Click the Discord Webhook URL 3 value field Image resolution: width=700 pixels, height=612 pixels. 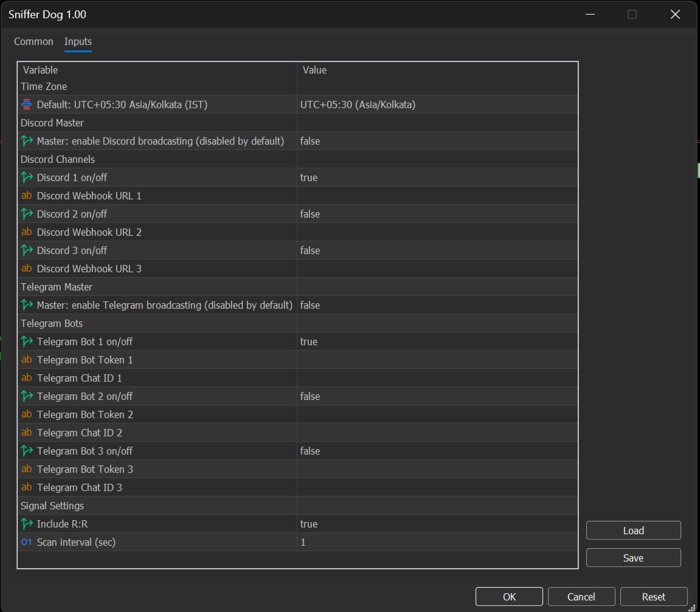[437, 269]
